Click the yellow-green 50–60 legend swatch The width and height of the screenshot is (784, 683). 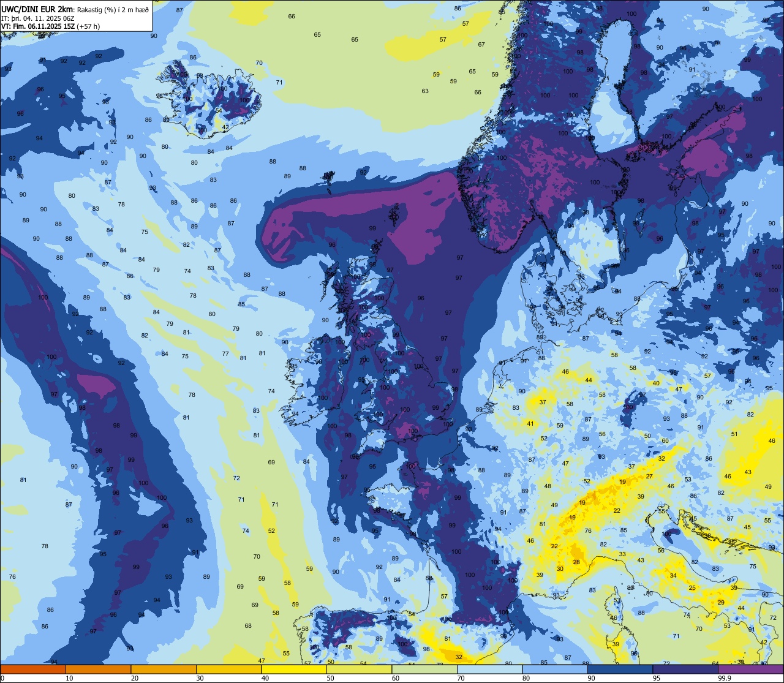(359, 669)
